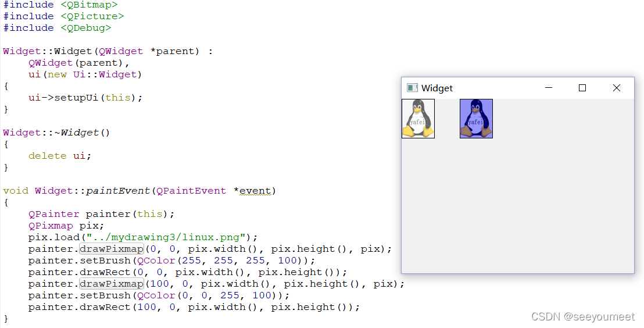Click 'painter.drawRect(100, 0, ...' line

pos(194,307)
